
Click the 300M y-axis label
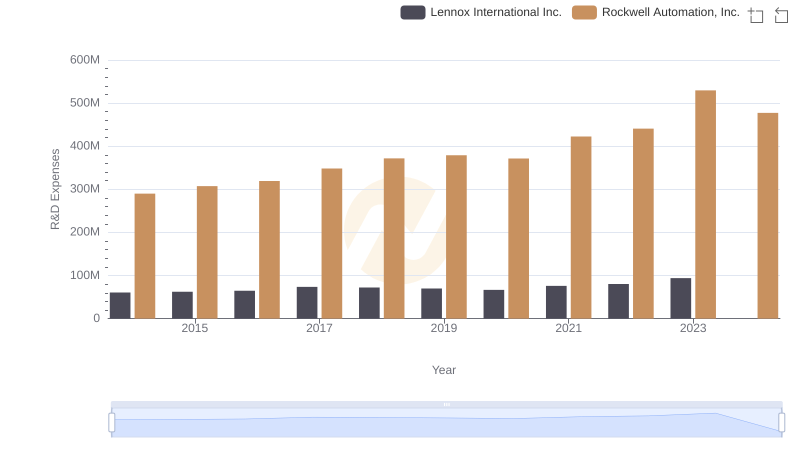pyautogui.click(x=85, y=189)
